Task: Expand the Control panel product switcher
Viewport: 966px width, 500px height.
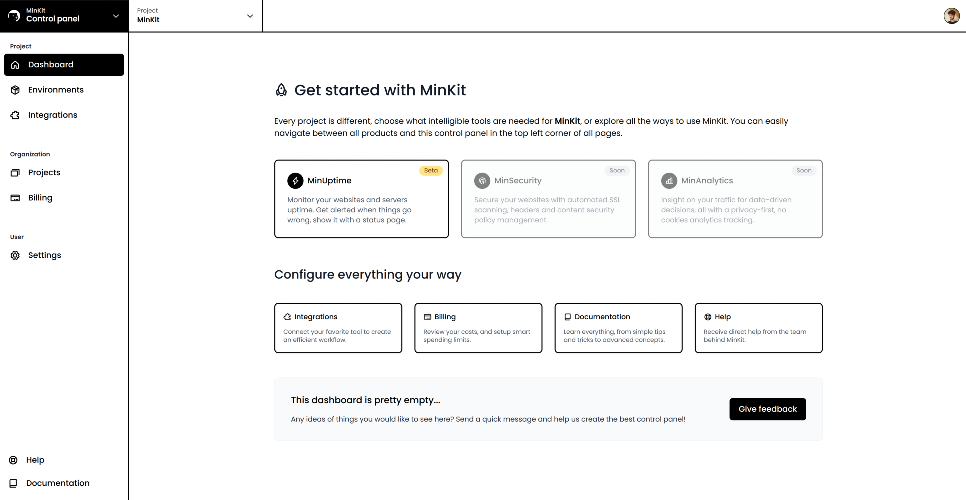Action: tap(115, 16)
